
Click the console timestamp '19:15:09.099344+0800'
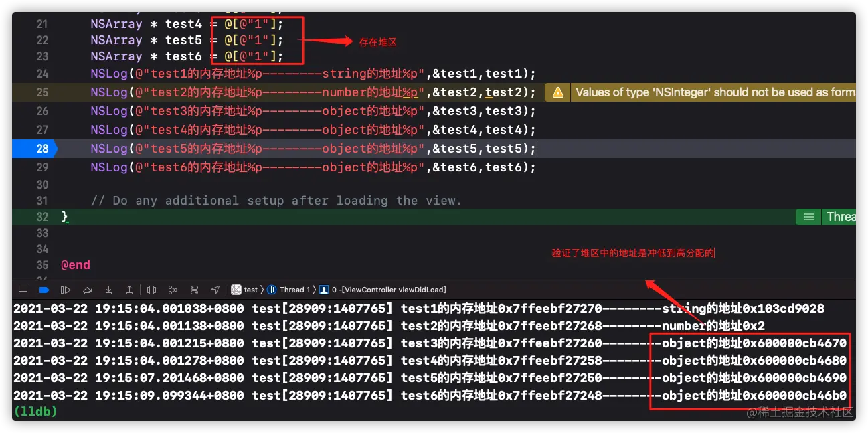169,396
